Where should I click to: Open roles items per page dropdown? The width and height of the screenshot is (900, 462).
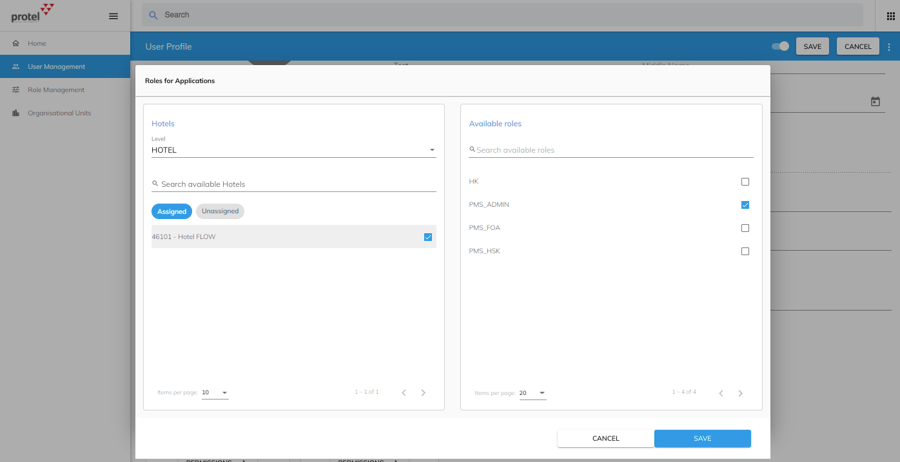[532, 394]
